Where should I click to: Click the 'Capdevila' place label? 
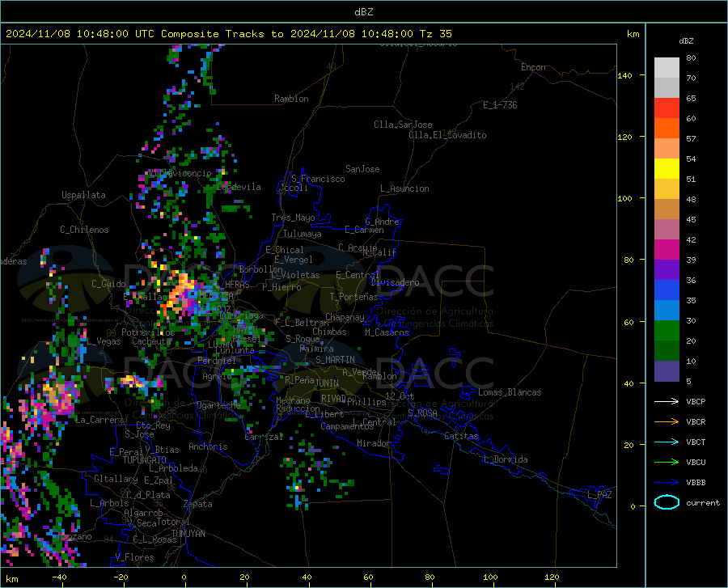click(x=239, y=187)
